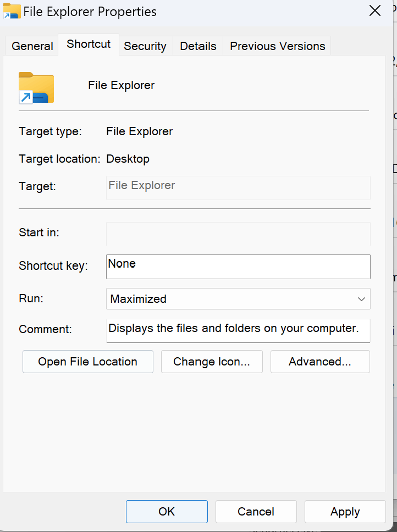This screenshot has height=532, width=397.
Task: Focus the Shortcut key field showing None
Action: click(238, 267)
